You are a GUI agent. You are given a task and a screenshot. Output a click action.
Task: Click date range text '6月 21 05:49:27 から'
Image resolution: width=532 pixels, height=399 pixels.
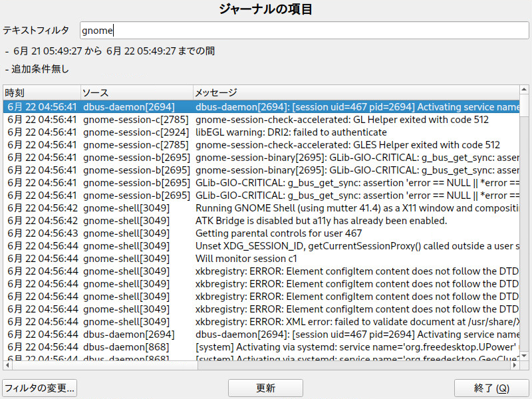pos(58,51)
